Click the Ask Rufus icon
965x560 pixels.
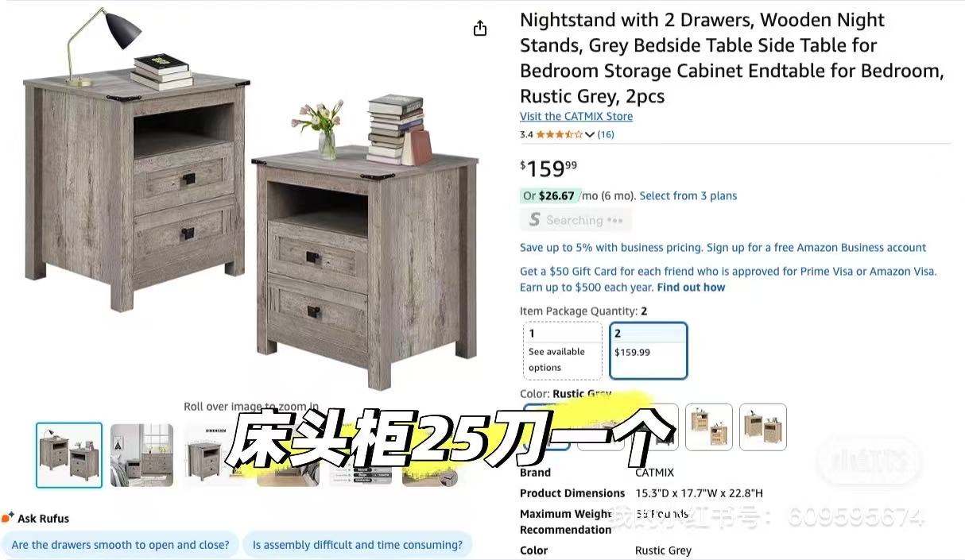8,518
